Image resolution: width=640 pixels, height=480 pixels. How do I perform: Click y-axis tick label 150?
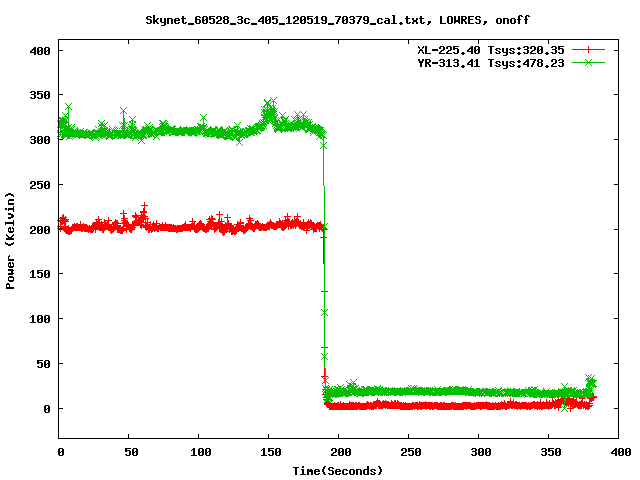pos(40,274)
